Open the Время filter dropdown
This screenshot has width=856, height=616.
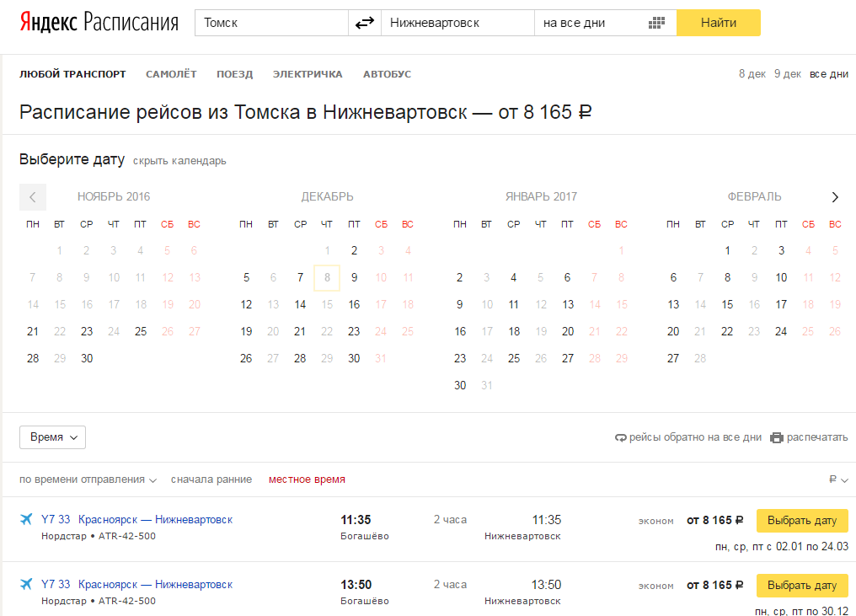52,437
